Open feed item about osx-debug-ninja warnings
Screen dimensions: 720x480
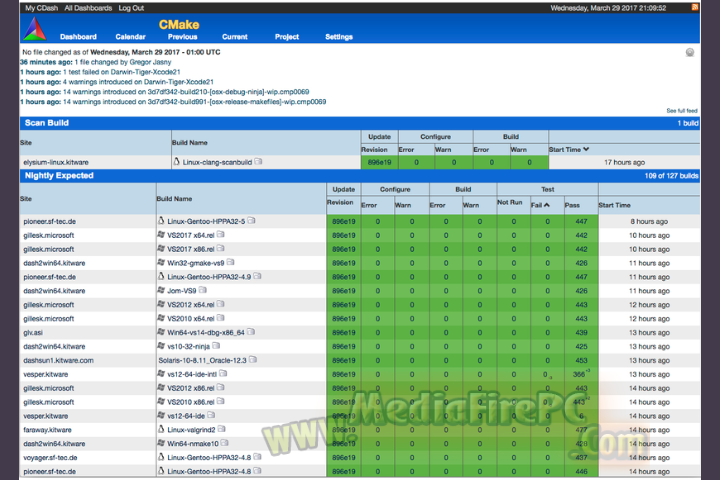(x=186, y=92)
